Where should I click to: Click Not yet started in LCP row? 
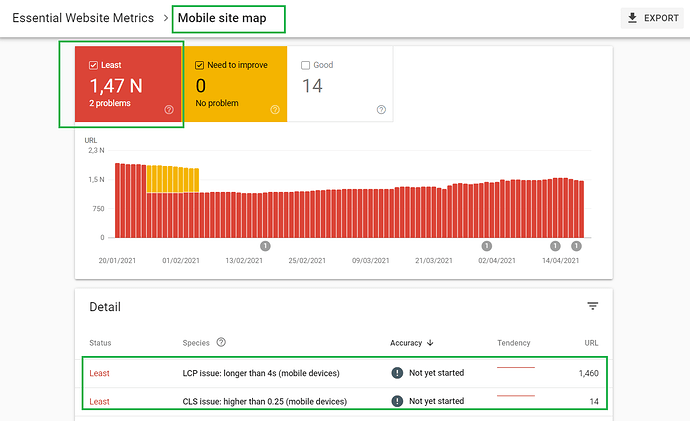(437, 373)
